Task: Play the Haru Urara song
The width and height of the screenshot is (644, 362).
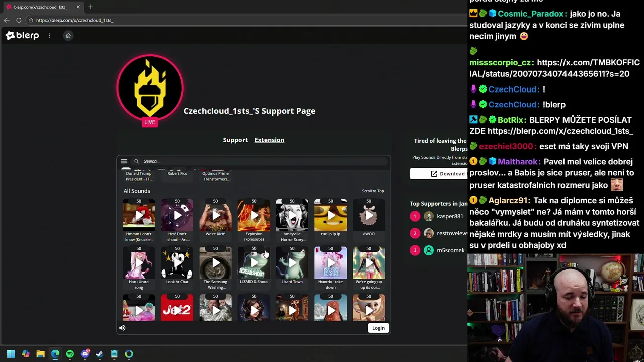Action: pyautogui.click(x=139, y=263)
